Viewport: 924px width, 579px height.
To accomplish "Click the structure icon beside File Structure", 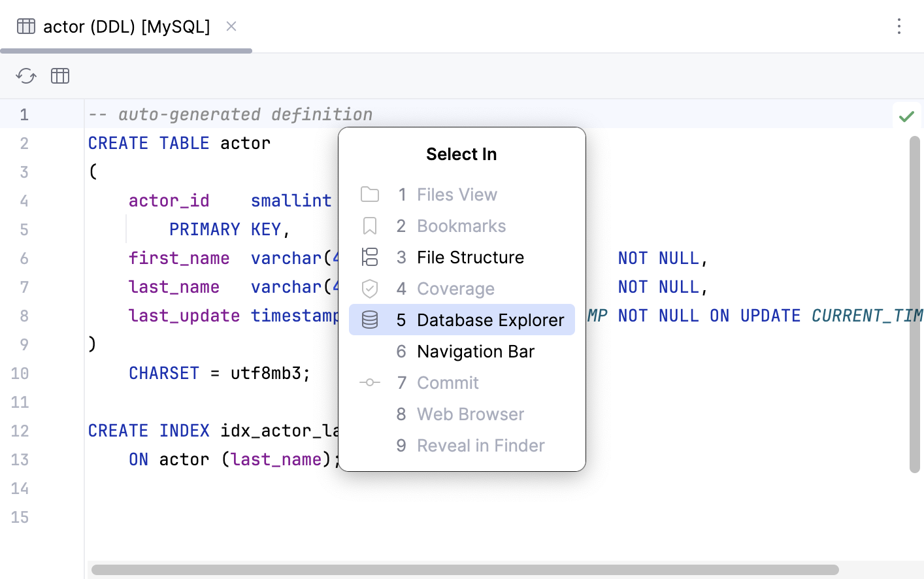I will 370,257.
